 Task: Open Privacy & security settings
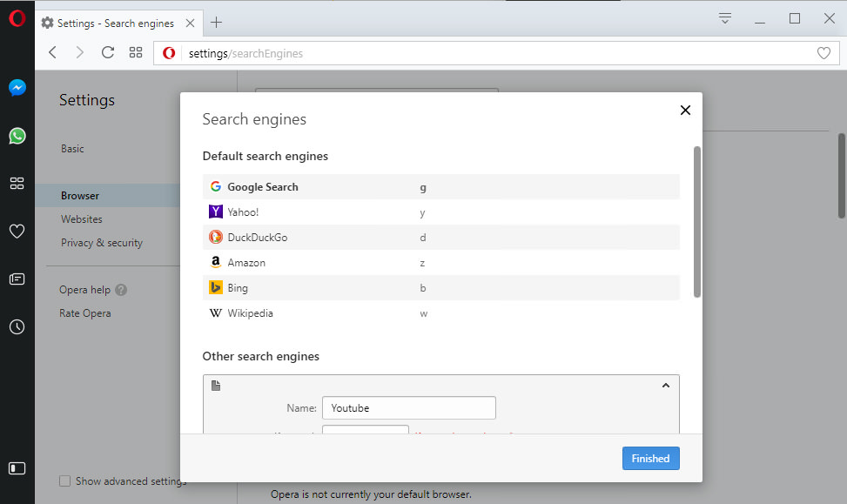pyautogui.click(x=102, y=243)
